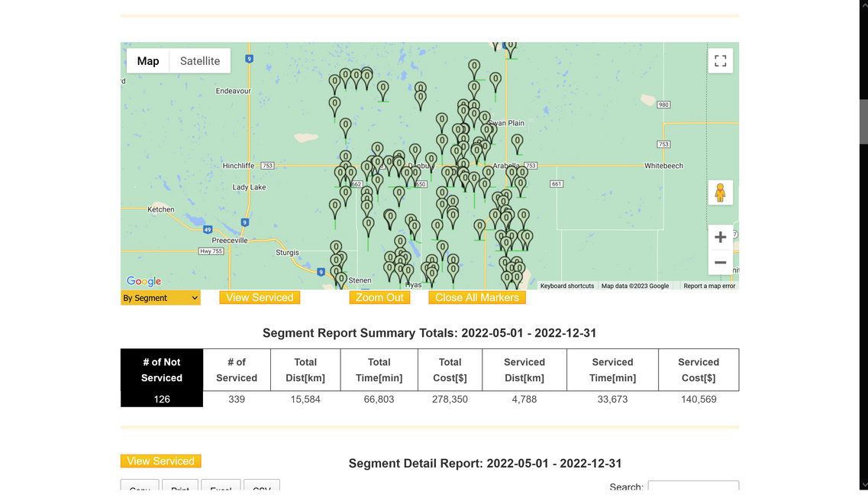
Task: Click the Highway 49 shield near Ketchen
Action: pyautogui.click(x=208, y=229)
